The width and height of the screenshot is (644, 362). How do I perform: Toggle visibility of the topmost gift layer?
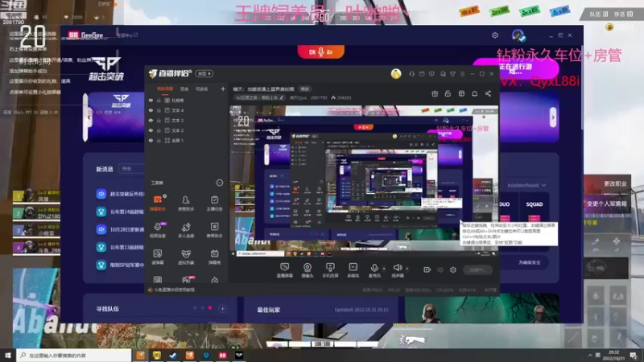coord(151,100)
